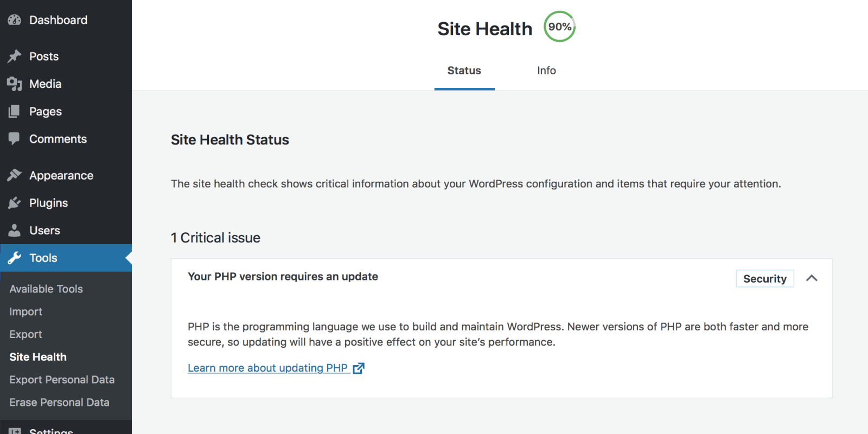This screenshot has width=868, height=434.
Task: Click the '1 Critical issue' heading
Action: pyautogui.click(x=215, y=238)
